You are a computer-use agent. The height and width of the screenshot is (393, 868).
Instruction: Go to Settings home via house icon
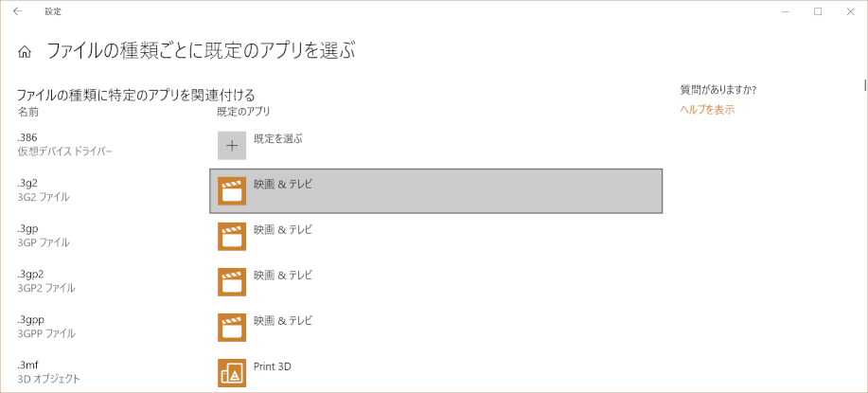coord(24,52)
